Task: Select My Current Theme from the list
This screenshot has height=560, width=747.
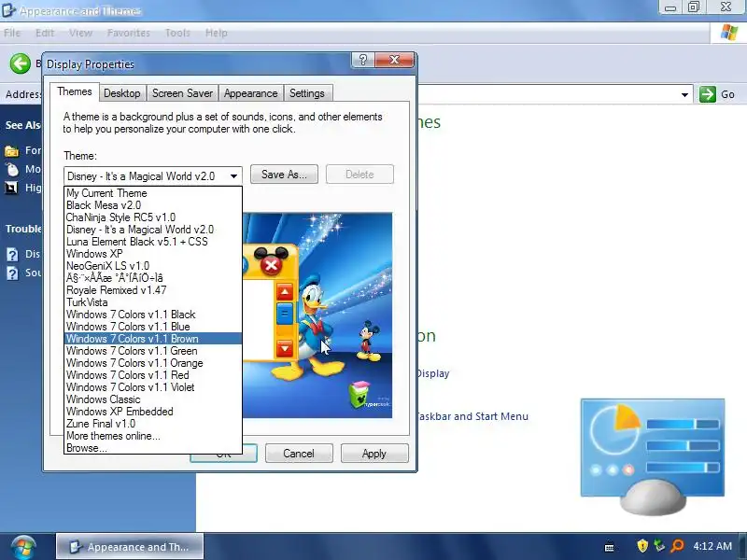Action: 153,193
